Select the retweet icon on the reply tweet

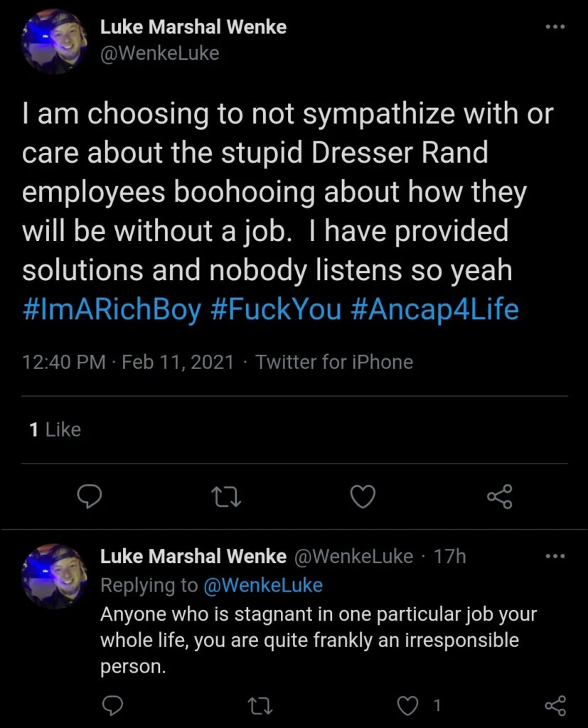click(260, 706)
